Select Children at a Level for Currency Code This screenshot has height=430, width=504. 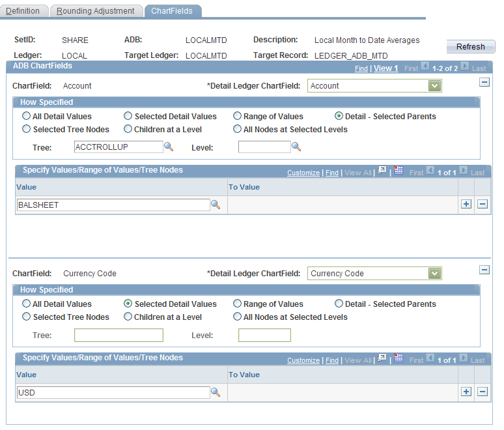pos(128,317)
